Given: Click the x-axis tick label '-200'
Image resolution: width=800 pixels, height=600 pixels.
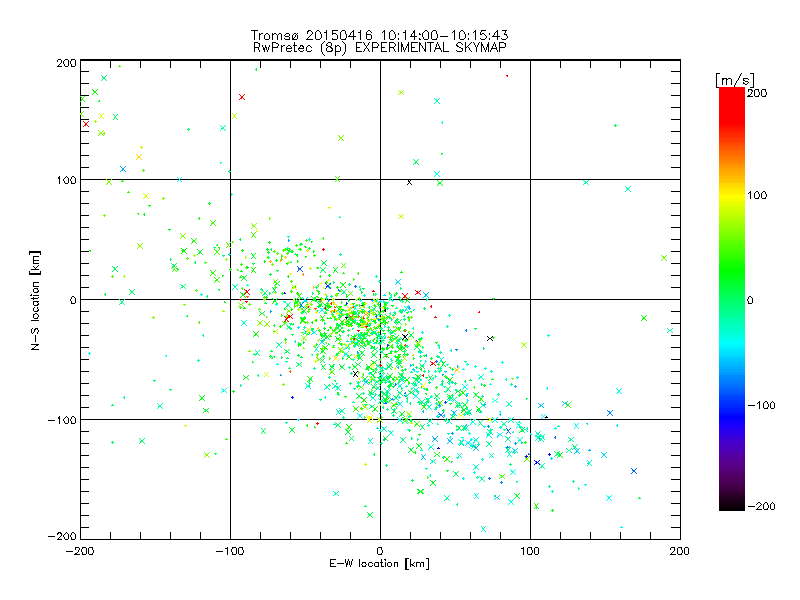Looking at the screenshot, I should tap(80, 551).
